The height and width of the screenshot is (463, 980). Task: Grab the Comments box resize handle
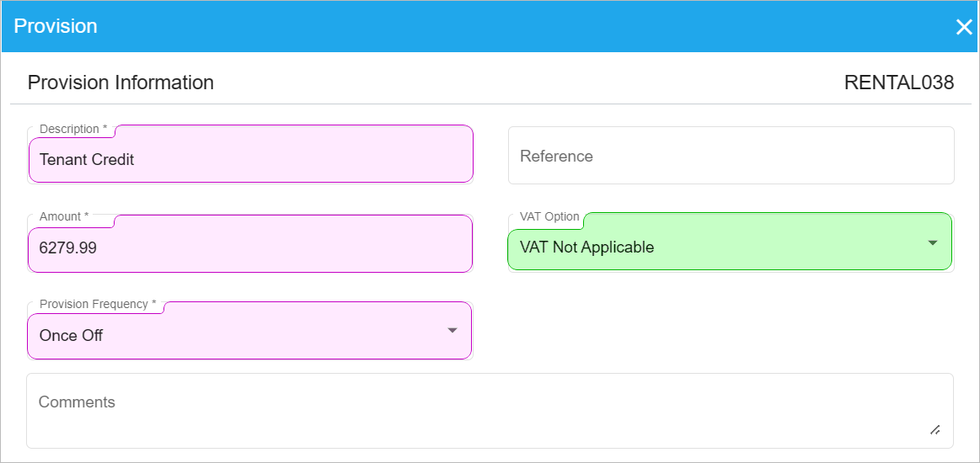click(935, 430)
